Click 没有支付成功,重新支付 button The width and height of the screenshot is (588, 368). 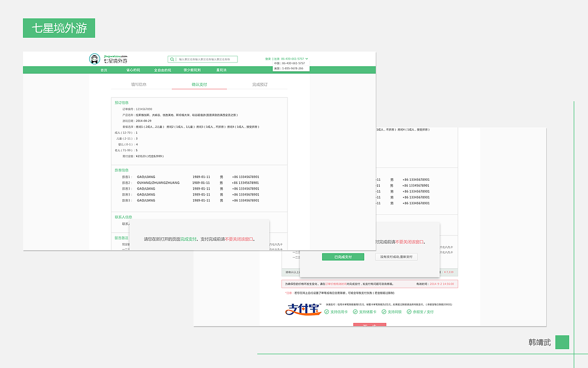[396, 257]
